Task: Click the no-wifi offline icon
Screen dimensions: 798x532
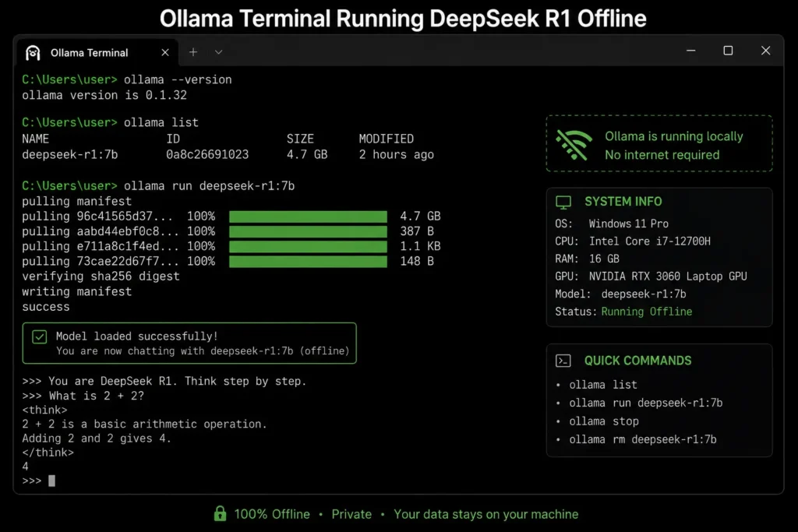Action: point(574,144)
